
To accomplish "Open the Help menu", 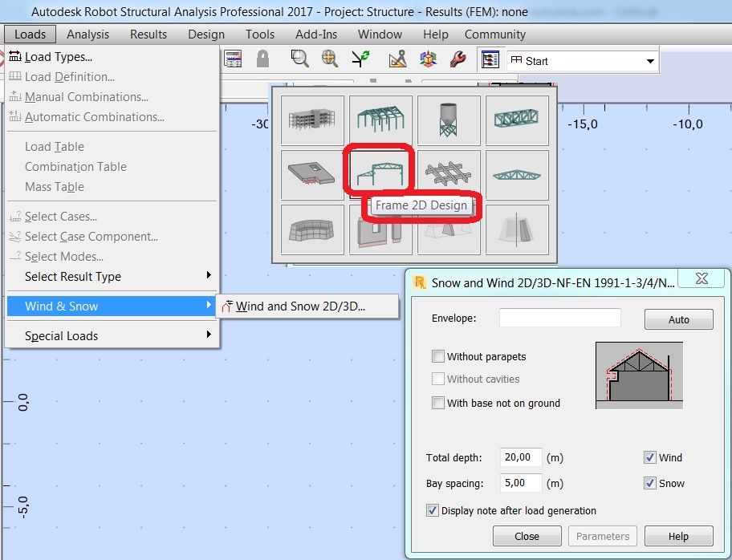I will click(x=436, y=34).
